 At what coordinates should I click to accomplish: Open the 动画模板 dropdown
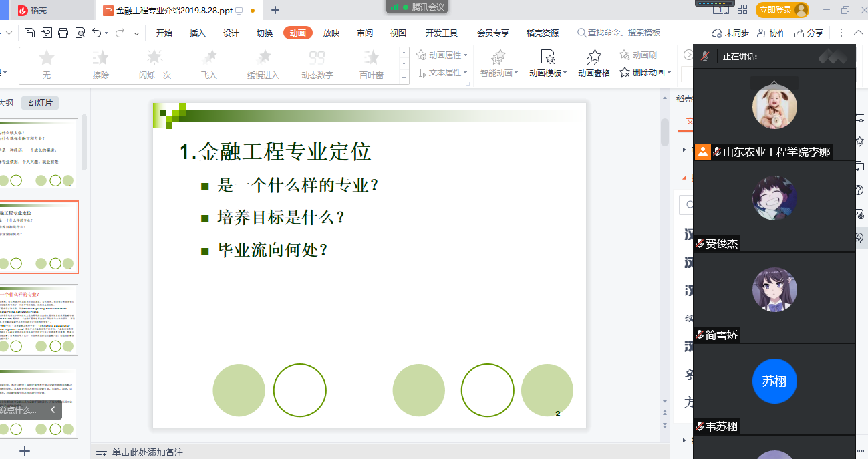[548, 63]
